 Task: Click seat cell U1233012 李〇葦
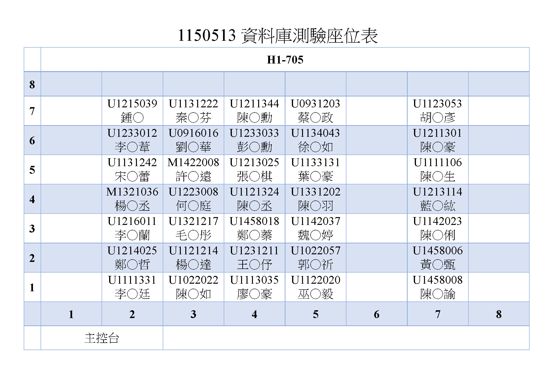(x=132, y=140)
